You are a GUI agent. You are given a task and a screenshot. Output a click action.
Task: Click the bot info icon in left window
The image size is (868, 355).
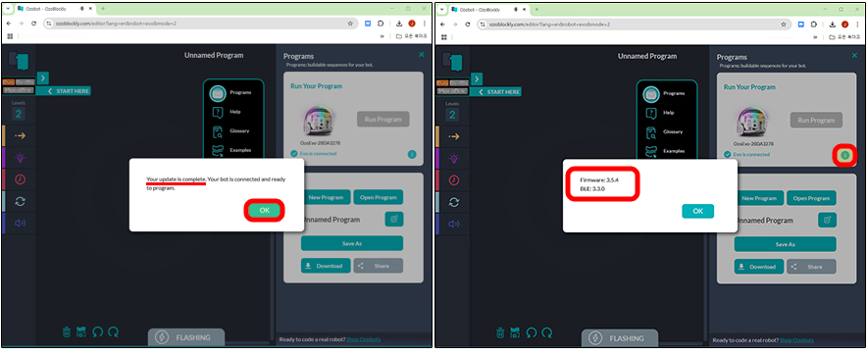point(412,154)
